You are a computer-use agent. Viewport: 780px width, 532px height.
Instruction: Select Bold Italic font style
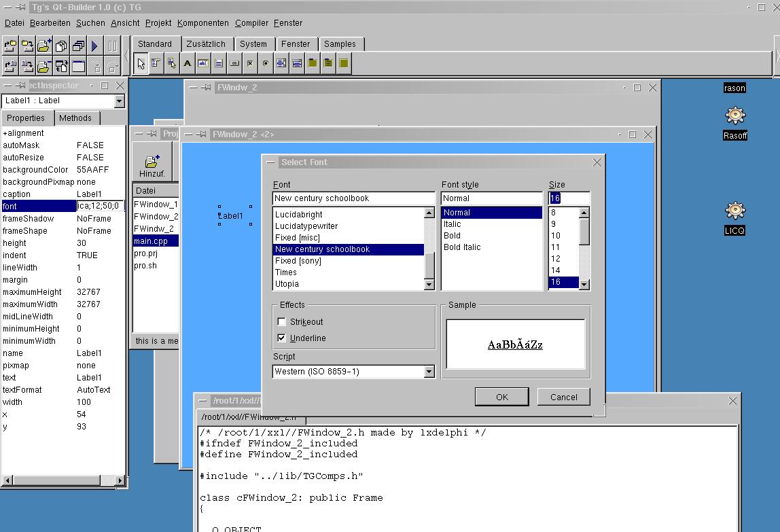point(462,247)
